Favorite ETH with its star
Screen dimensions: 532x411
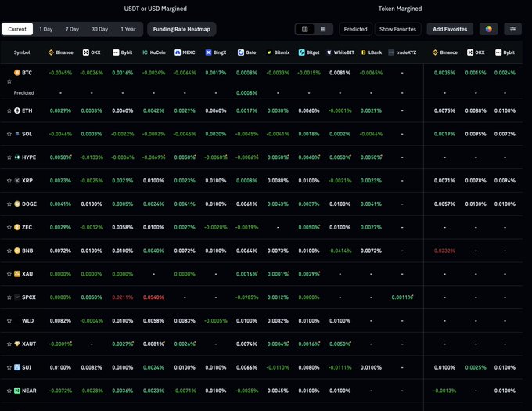(x=9, y=110)
